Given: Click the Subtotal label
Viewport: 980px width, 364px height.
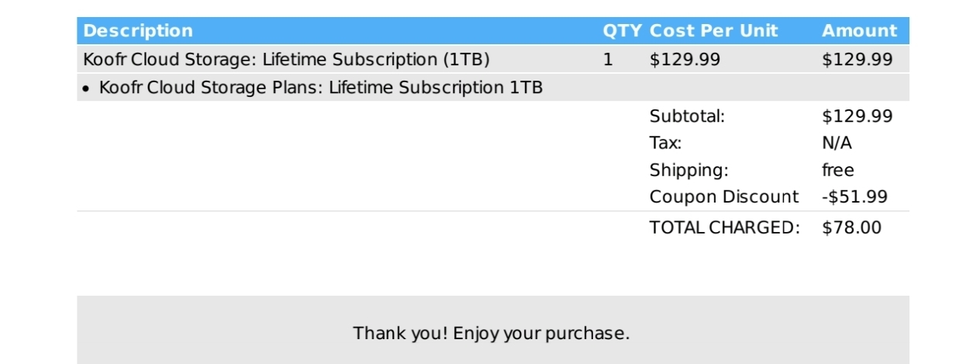Looking at the screenshot, I should pos(687,116).
